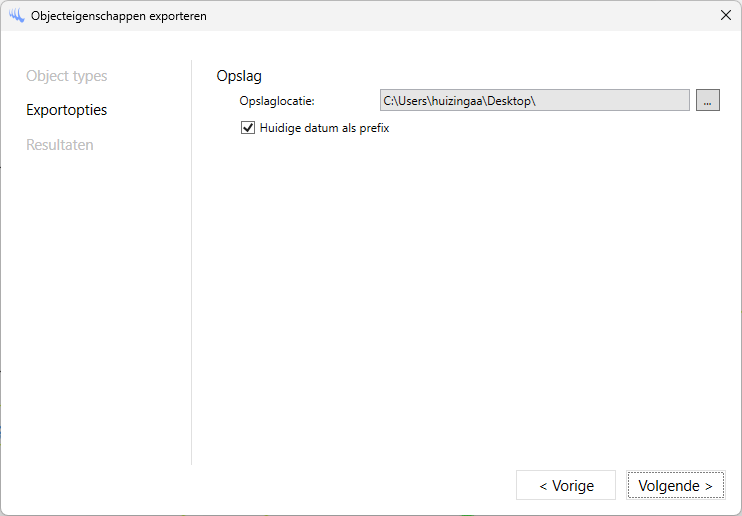Select the Exportopties step in sidebar
The width and height of the screenshot is (742, 516).
tap(67, 110)
